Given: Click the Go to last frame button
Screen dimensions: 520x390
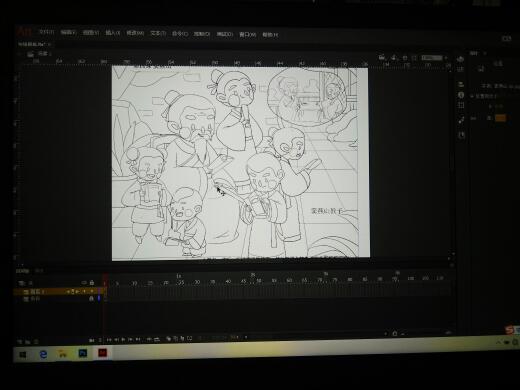Looking at the screenshot, I should tap(137, 339).
